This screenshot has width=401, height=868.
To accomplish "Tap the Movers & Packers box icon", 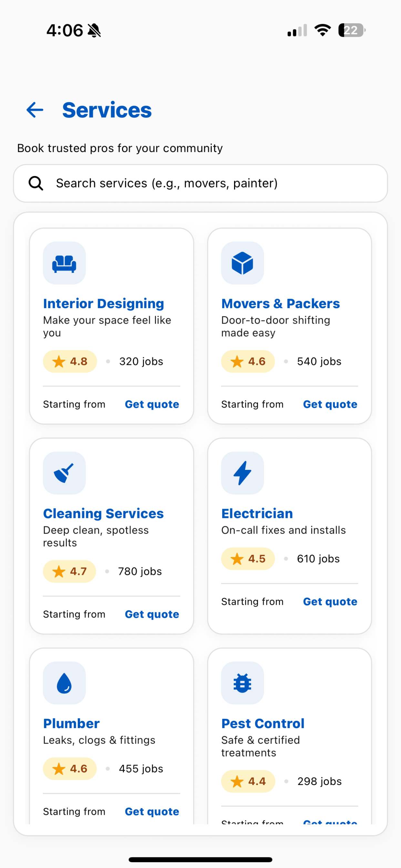I will click(x=242, y=263).
